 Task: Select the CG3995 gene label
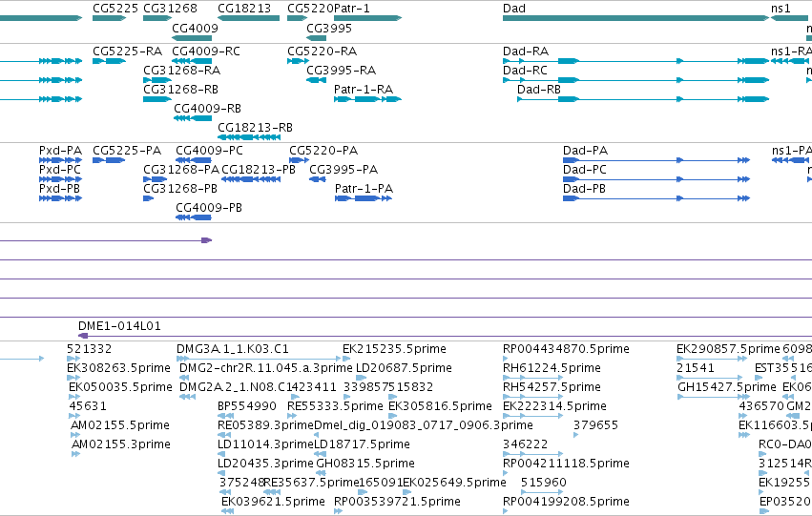pyautogui.click(x=329, y=28)
